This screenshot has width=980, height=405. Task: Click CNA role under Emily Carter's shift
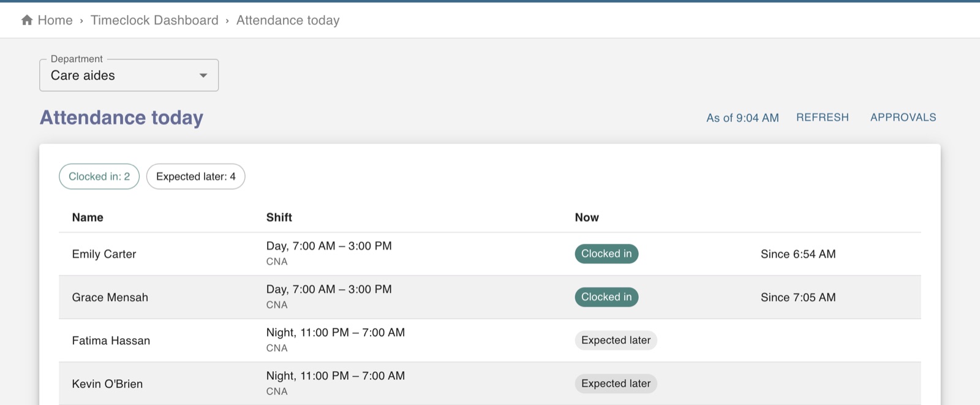pos(277,262)
